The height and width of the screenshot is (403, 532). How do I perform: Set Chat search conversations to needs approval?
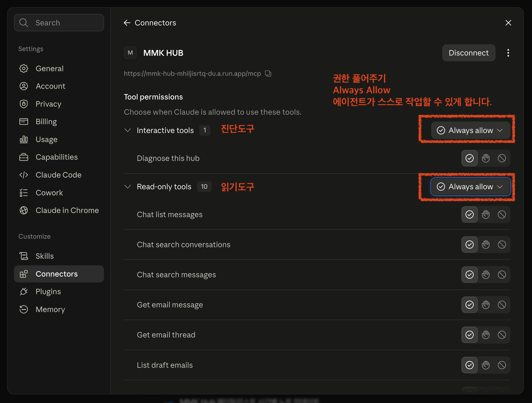(486, 245)
